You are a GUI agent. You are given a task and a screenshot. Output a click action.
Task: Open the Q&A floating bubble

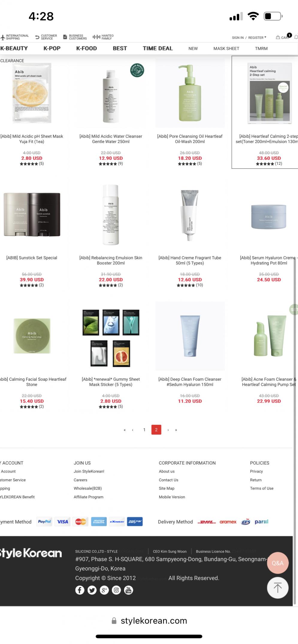click(277, 563)
